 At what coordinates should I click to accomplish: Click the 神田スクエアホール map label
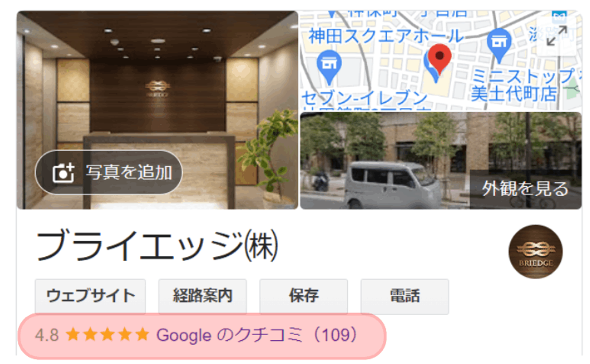coord(386,36)
